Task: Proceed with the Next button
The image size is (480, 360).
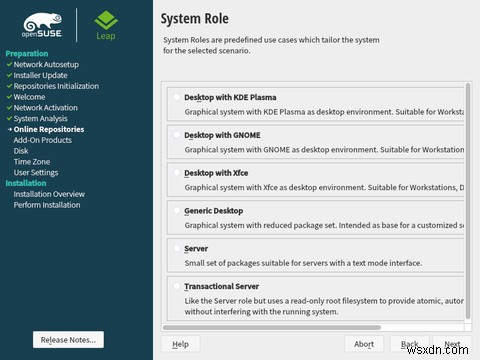Action: [452, 344]
